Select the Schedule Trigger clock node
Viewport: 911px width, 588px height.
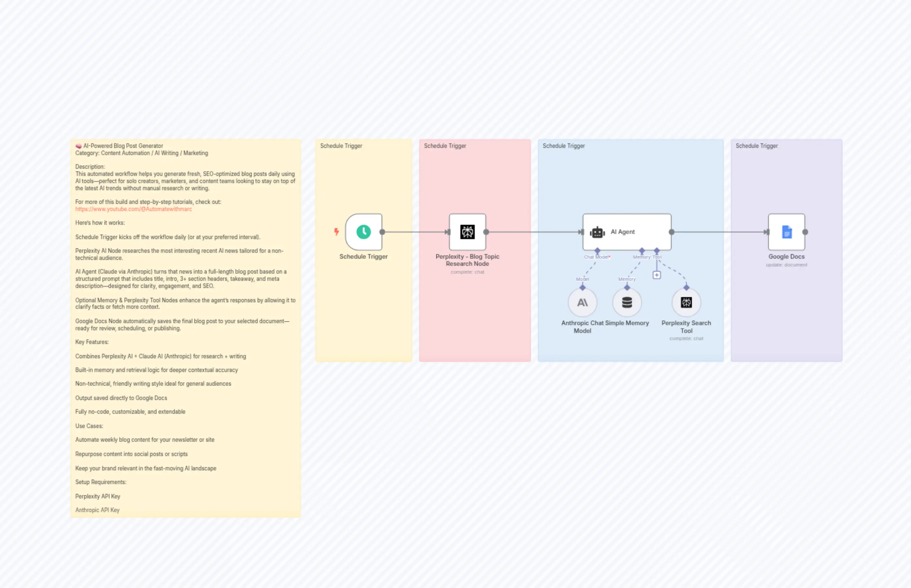coord(364,232)
